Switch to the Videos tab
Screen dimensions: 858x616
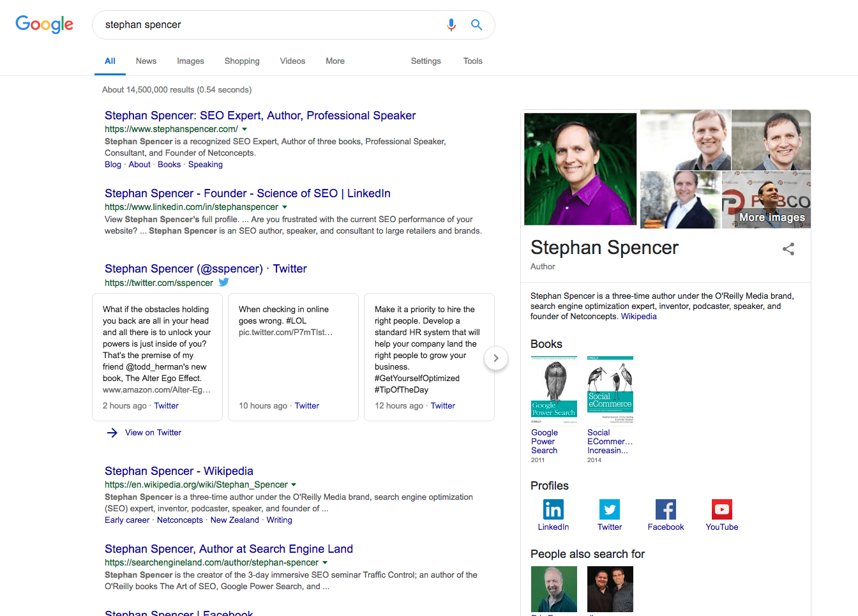[x=292, y=61]
